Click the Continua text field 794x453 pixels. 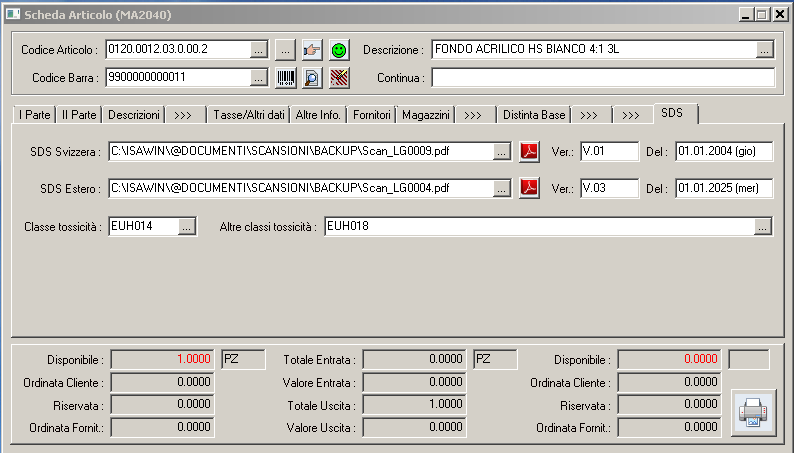tap(603, 78)
